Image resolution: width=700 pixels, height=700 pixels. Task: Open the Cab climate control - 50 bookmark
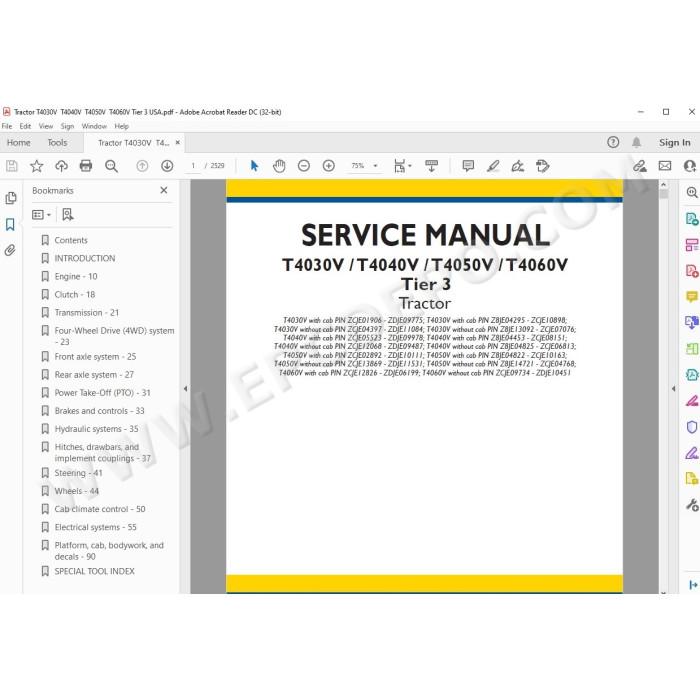[100, 509]
